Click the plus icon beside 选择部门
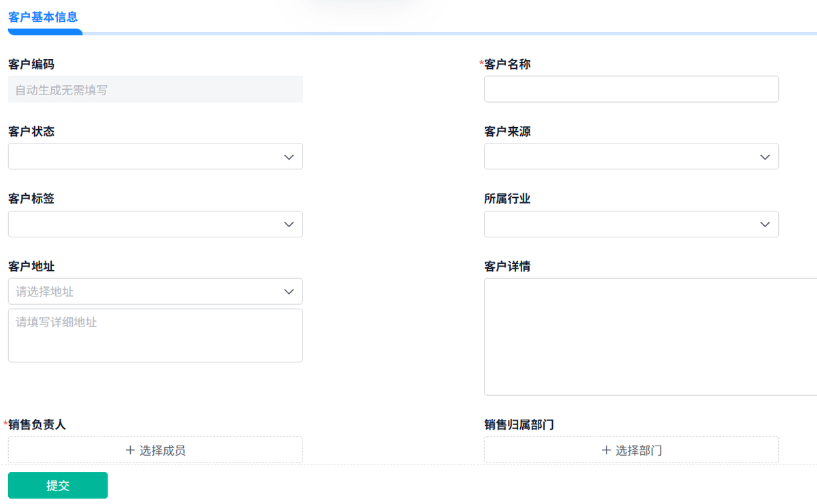The image size is (817, 504). [606, 450]
